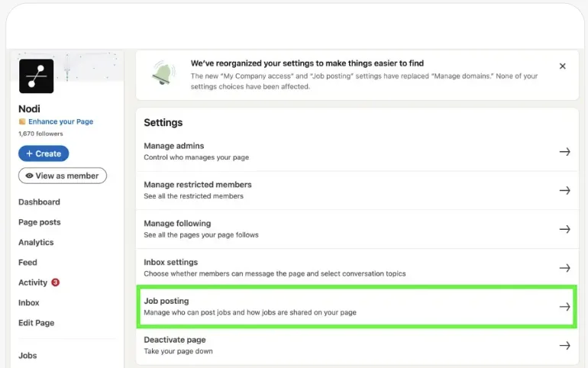This screenshot has height=368, width=588.
Task: Dismiss the reorganized settings notice
Action: pos(563,66)
